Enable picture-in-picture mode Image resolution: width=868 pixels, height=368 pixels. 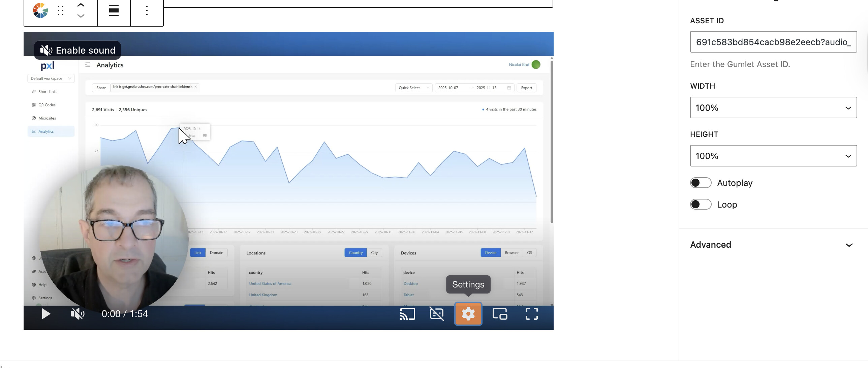500,314
